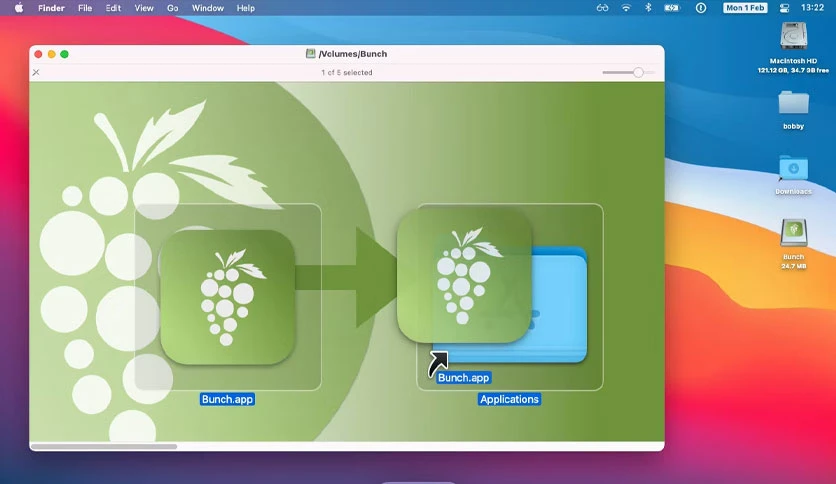Click the horizontal scrollbar at window bottom
The height and width of the screenshot is (484, 836).
104,447
